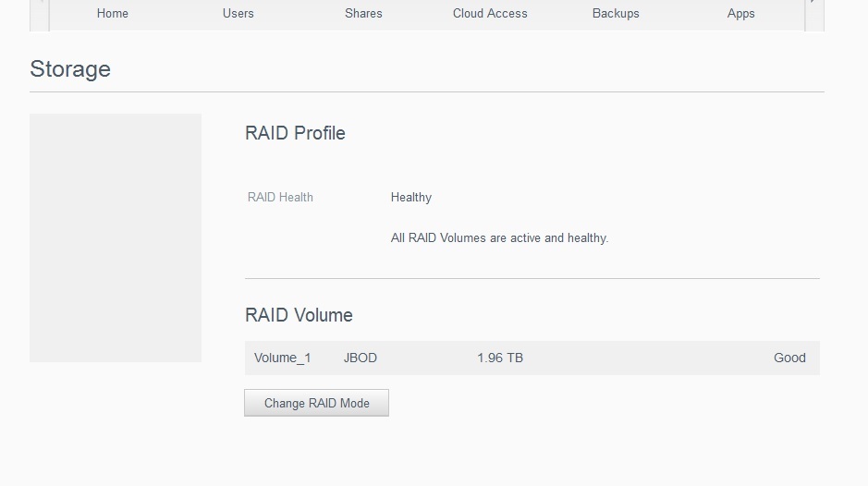The width and height of the screenshot is (868, 486).
Task: Click the JBOD RAID type text
Action: [x=361, y=358]
